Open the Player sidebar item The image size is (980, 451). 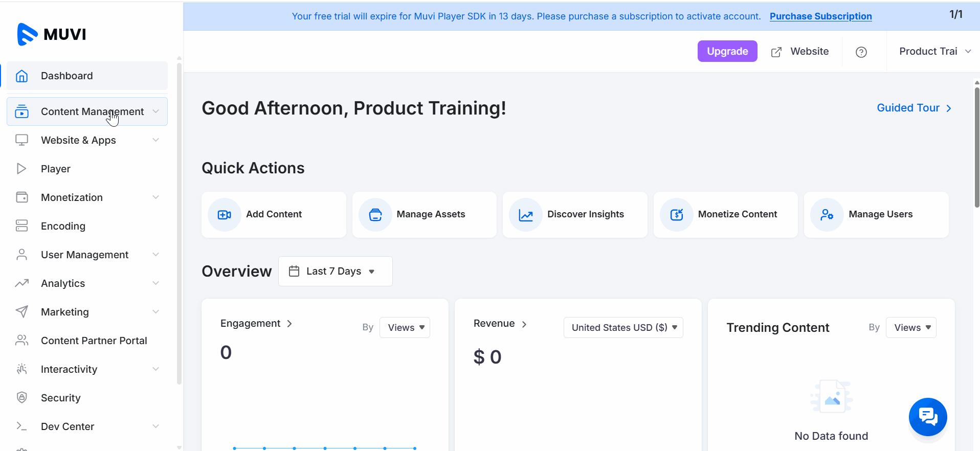click(x=56, y=169)
